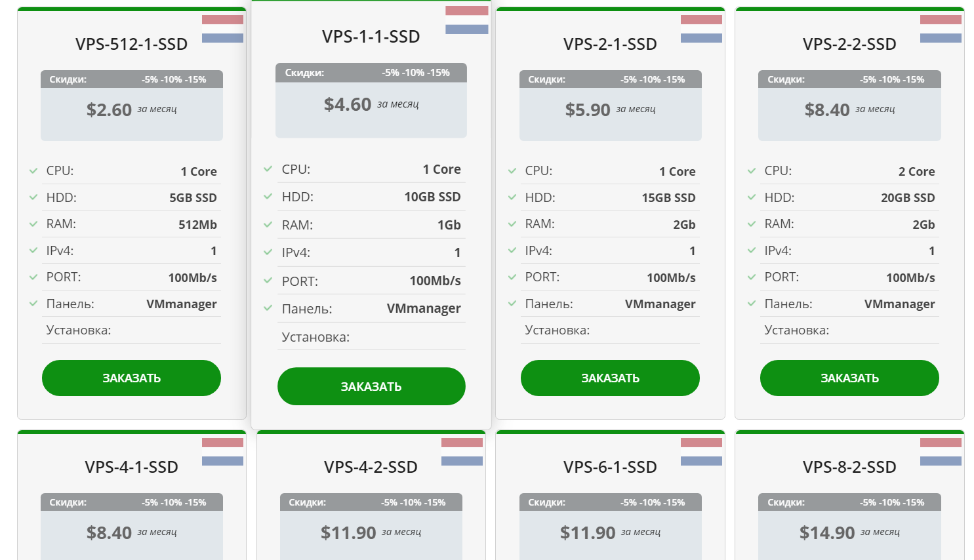Click the CPU checkmark in VPS-512-1-SSD plan
The width and height of the screenshot is (974, 560).
pyautogui.click(x=33, y=171)
